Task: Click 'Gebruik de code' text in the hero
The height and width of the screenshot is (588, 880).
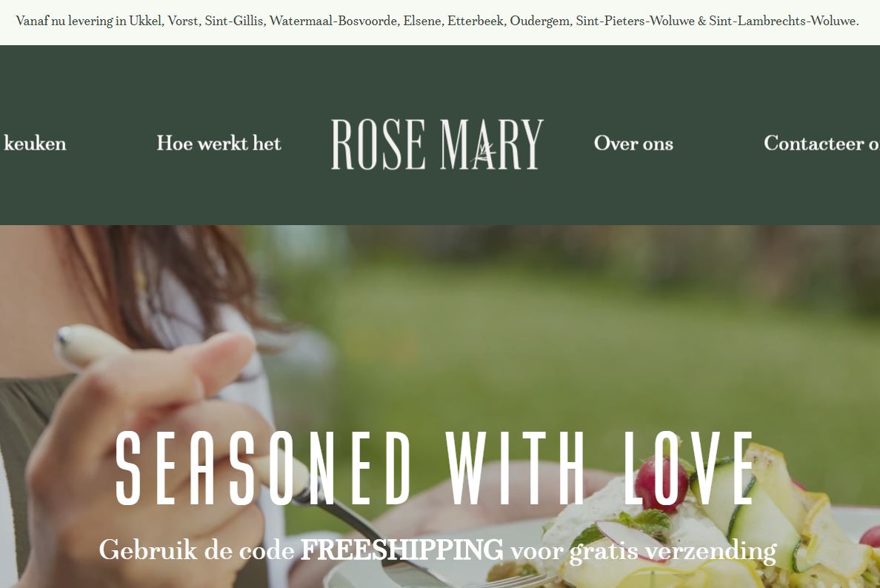Action: click(x=196, y=549)
